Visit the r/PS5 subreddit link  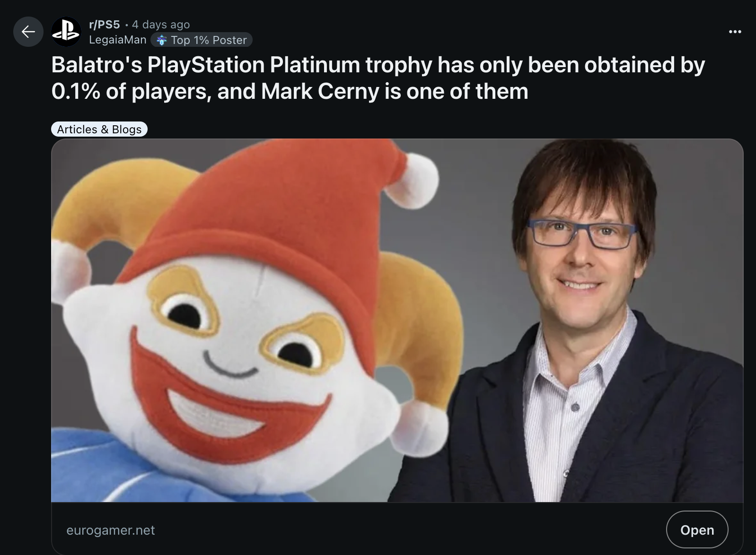click(105, 24)
